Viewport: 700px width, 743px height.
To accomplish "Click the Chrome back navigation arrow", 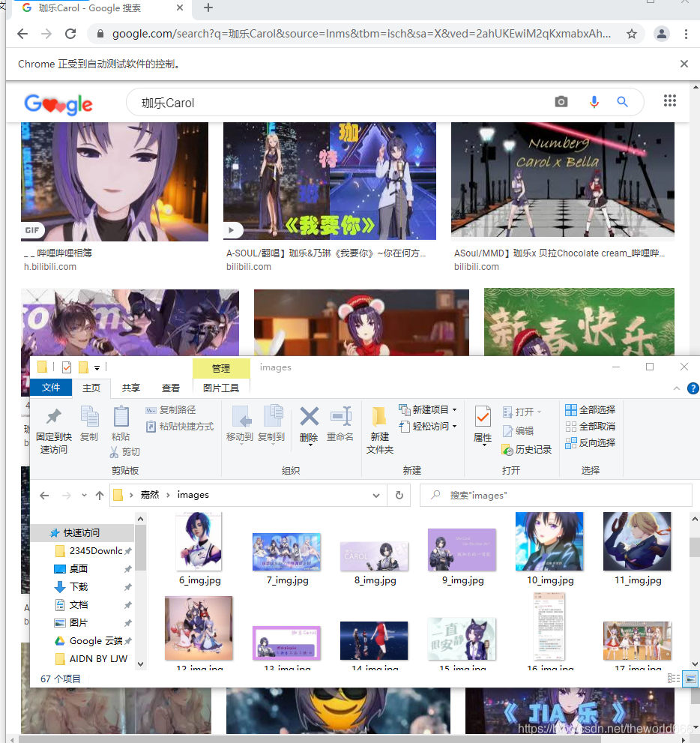I will tap(22, 34).
